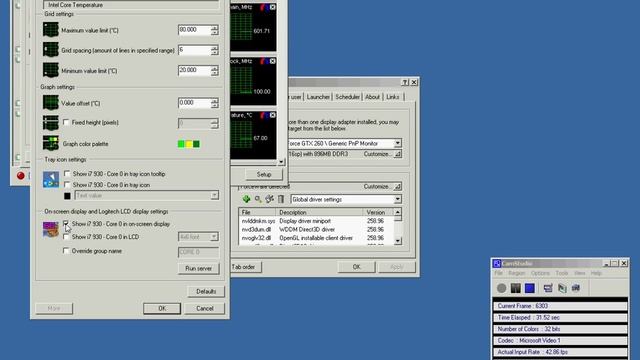
Task: Enable Show i7 930 - Core 0 in tray icon
Action: click(x=67, y=185)
